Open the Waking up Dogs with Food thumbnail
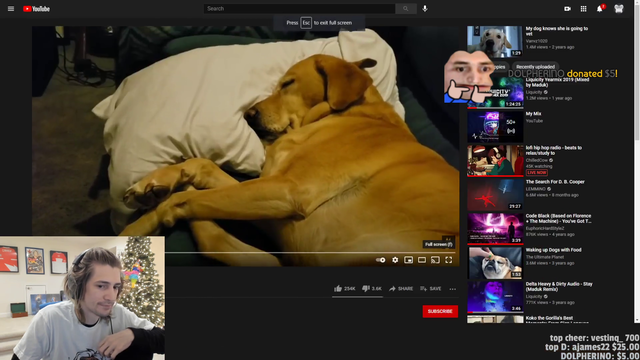 click(x=495, y=263)
